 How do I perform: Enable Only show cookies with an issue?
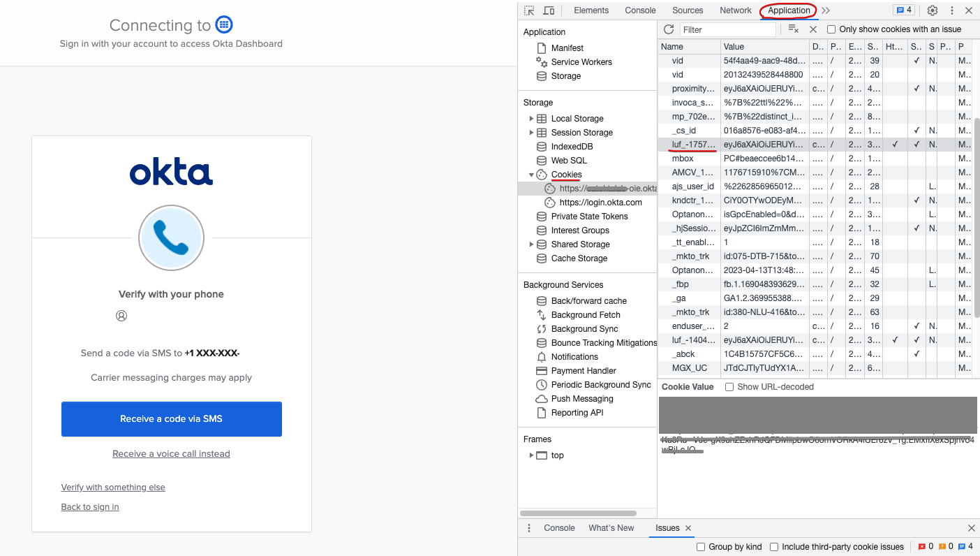pyautogui.click(x=831, y=29)
